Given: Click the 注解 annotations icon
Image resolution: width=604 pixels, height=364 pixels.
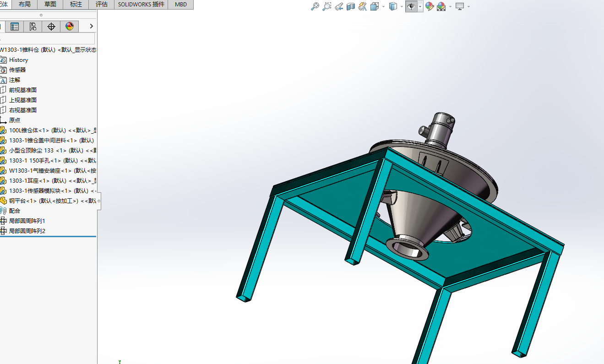Looking at the screenshot, I should 3,80.
